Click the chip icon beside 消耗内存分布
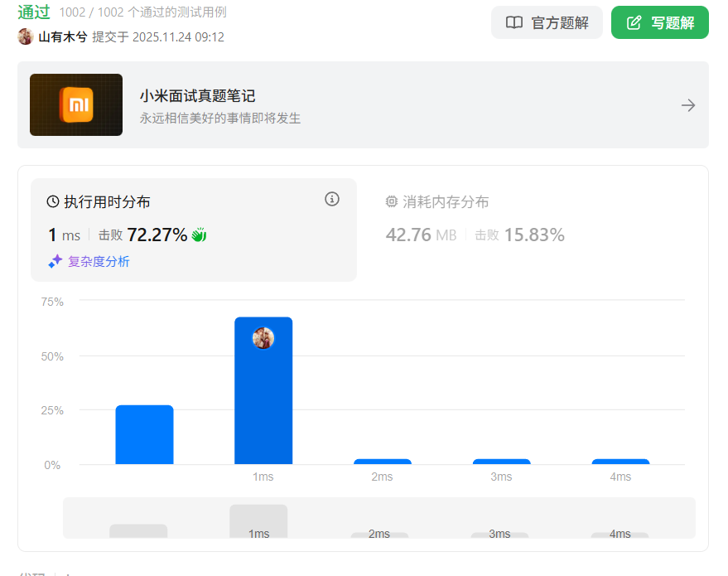The image size is (728, 576). coord(392,201)
